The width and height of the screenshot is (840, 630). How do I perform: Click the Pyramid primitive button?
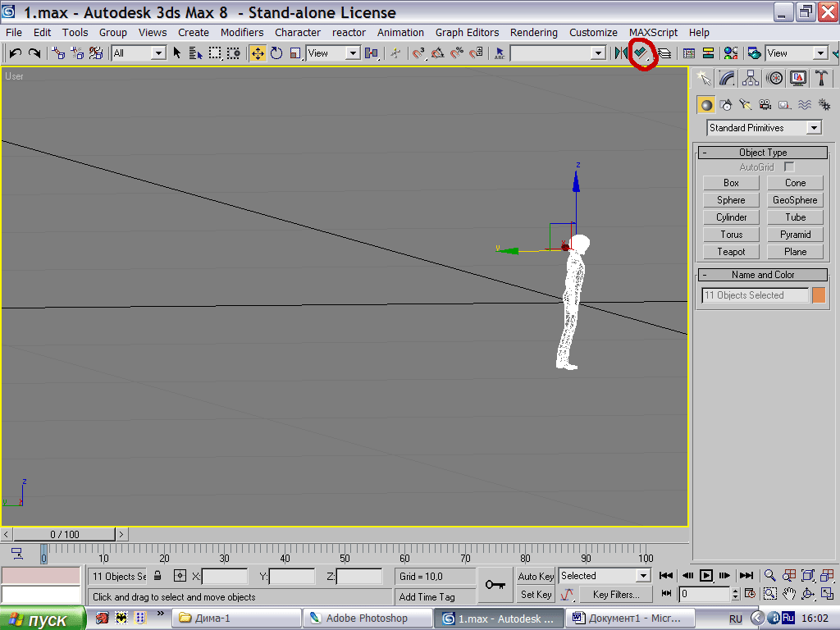pos(795,235)
